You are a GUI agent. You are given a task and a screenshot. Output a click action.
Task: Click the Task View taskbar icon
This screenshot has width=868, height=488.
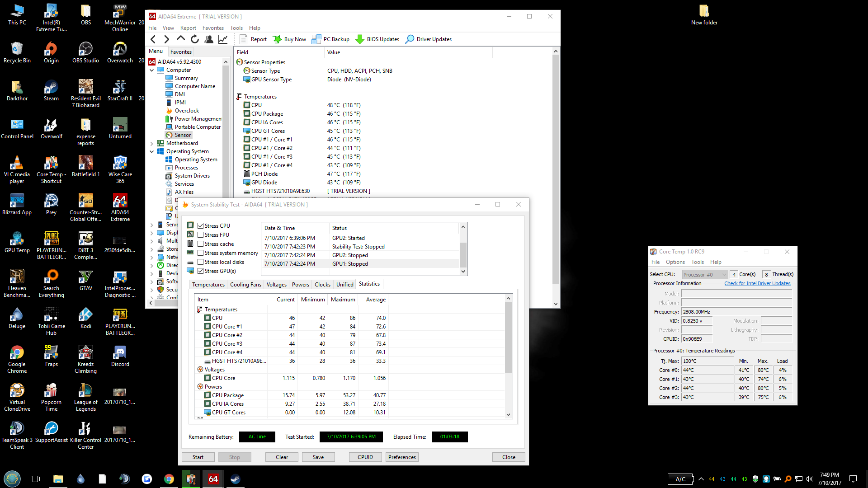pos(35,479)
